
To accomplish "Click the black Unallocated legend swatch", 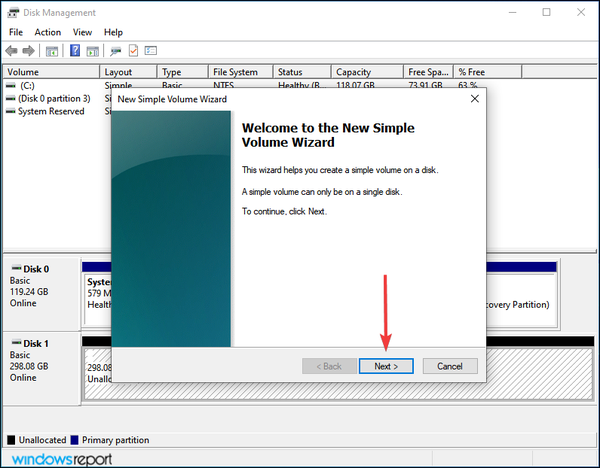I will pos(11,440).
